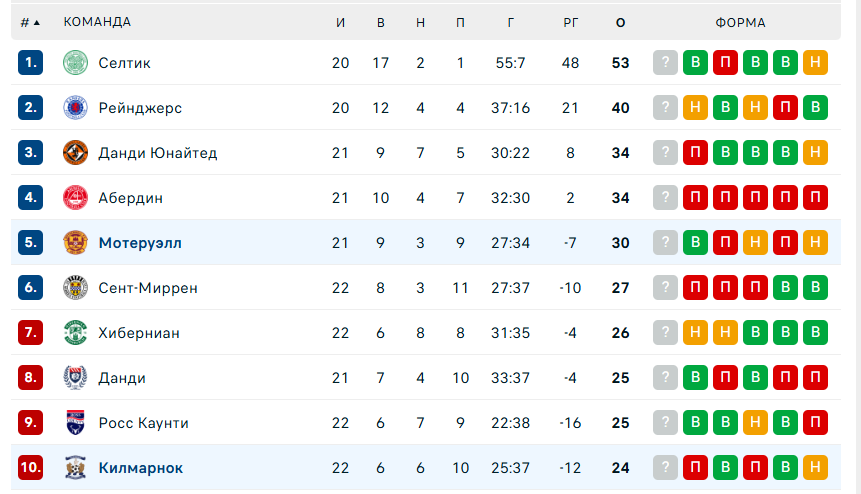The width and height of the screenshot is (861, 494).
Task: Click Селтик's red П form badge
Action: [x=725, y=63]
